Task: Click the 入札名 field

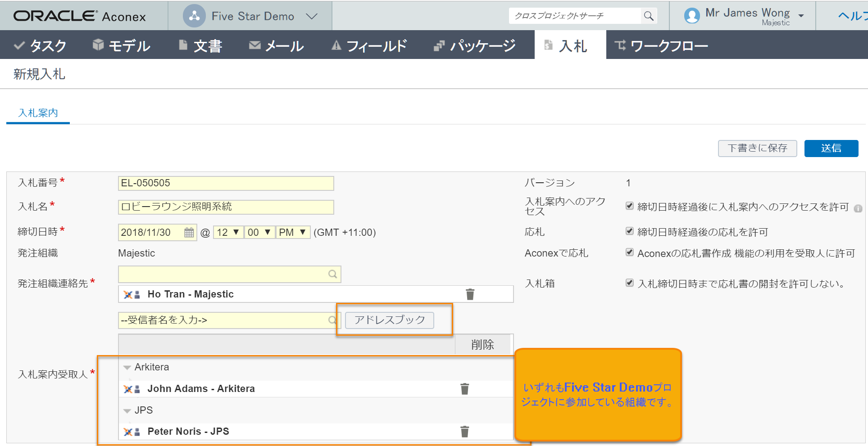Action: click(226, 207)
